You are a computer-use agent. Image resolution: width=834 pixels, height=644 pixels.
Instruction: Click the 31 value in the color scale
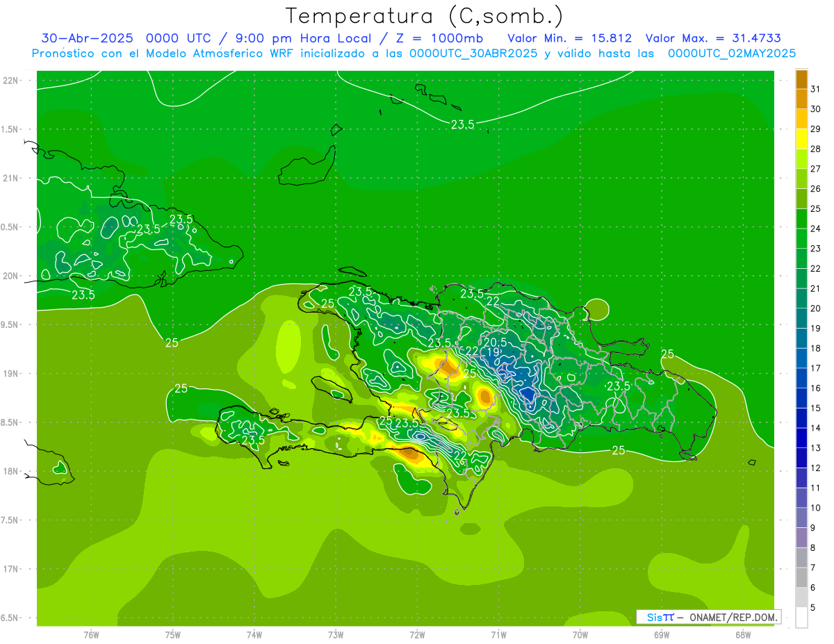pos(815,89)
